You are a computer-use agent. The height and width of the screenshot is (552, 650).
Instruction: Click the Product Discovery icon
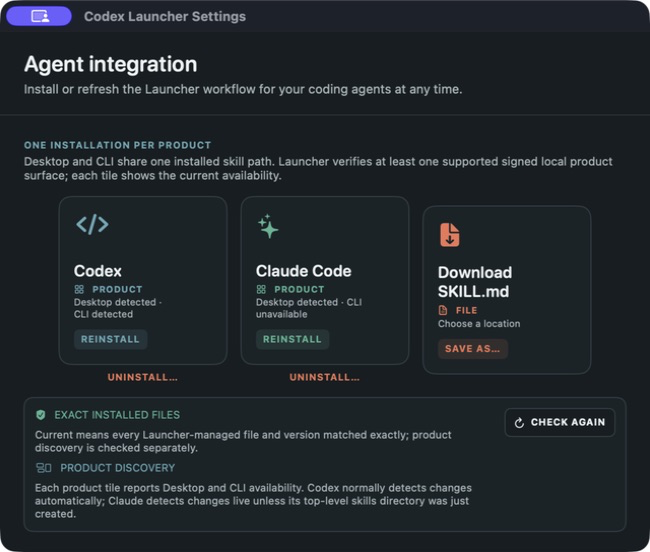[x=44, y=468]
